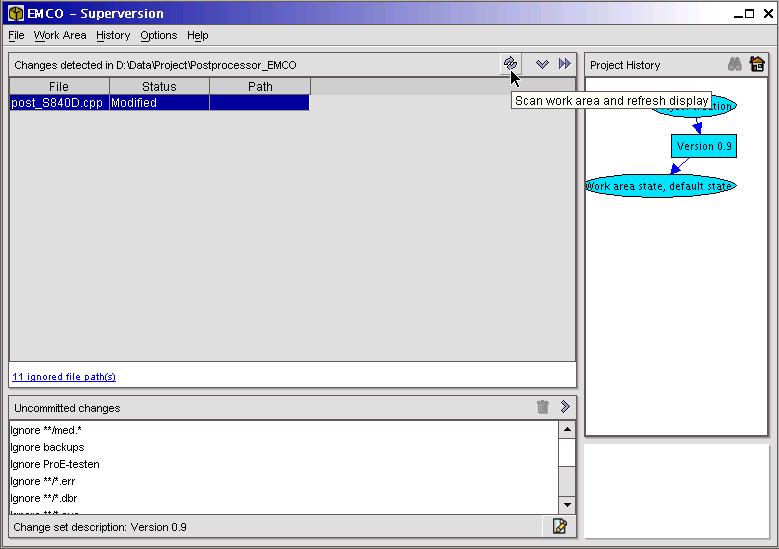
Task: Click the scan work area refresh icon
Action: tap(510, 64)
